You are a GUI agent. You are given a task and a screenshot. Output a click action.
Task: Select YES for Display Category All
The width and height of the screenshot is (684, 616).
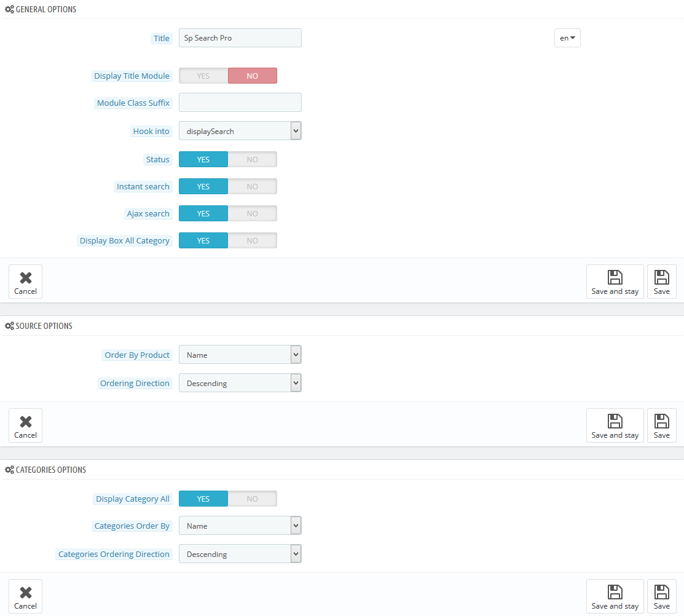click(203, 499)
